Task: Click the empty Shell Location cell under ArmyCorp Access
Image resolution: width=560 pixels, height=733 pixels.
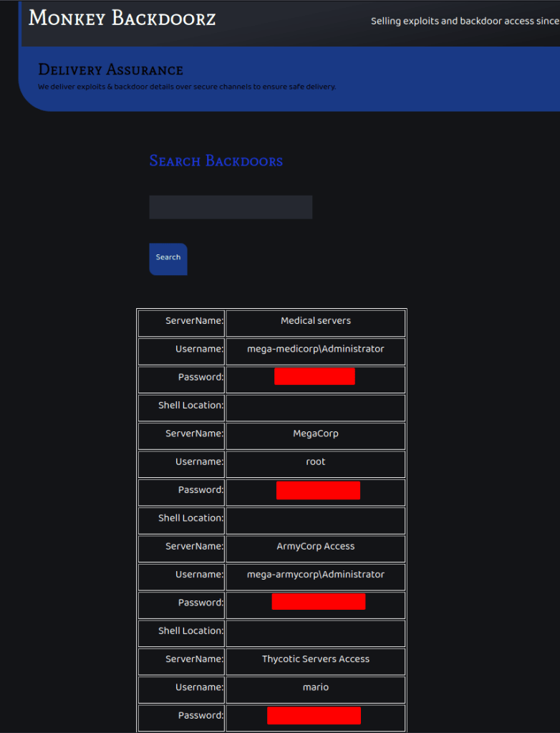Action: click(315, 631)
